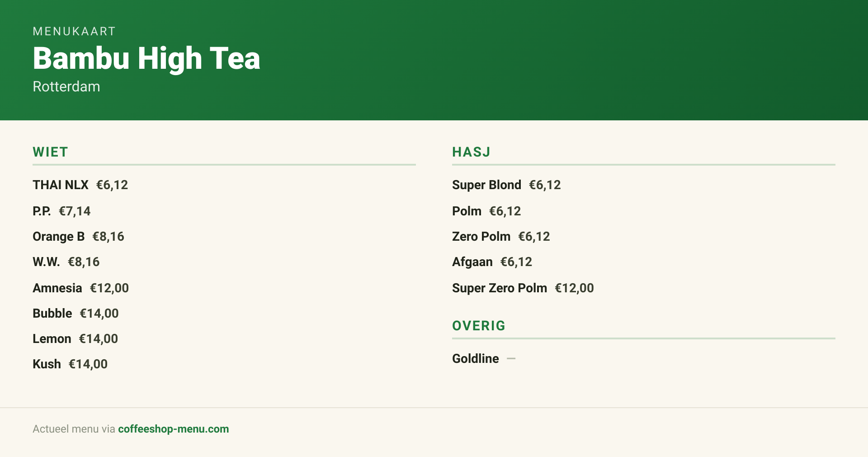Click the P.P. menu item
This screenshot has height=457, width=868.
(x=61, y=211)
